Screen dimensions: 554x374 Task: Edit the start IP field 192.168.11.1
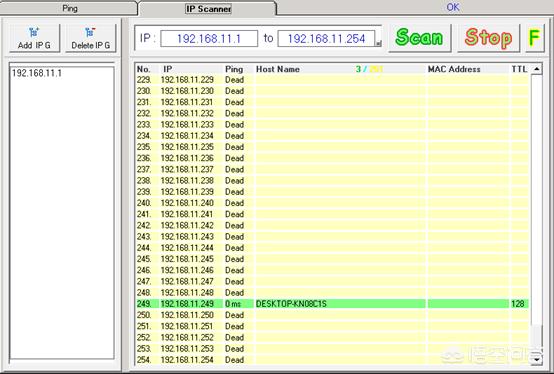209,38
